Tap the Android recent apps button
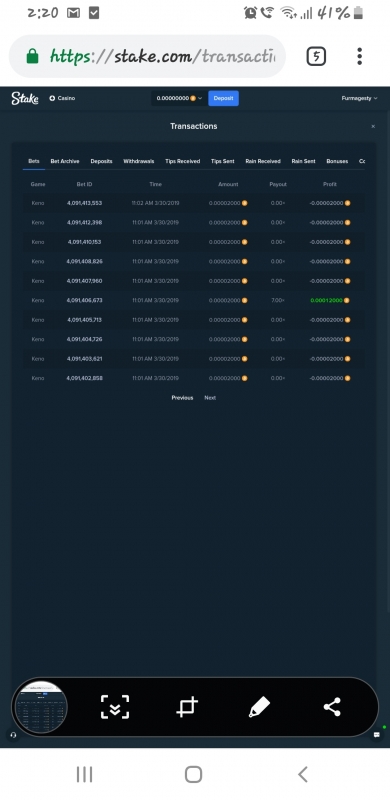The height and width of the screenshot is (800, 390). tap(84, 774)
